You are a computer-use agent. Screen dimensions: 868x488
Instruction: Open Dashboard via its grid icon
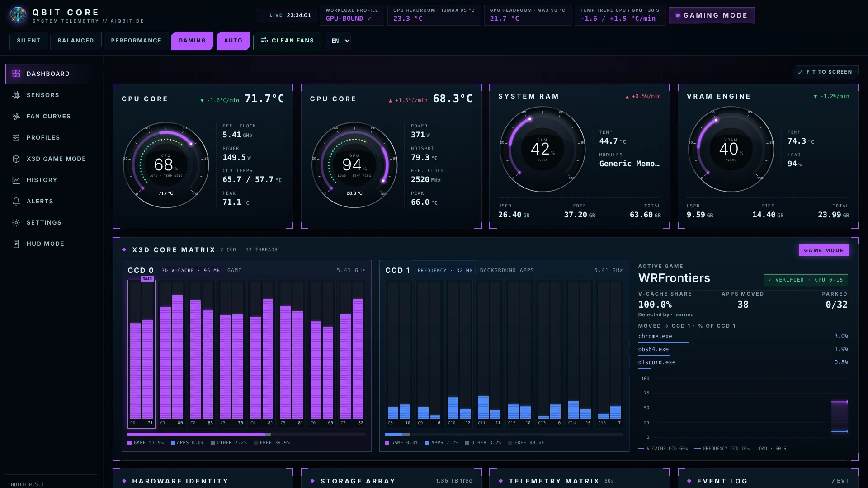(16, 74)
